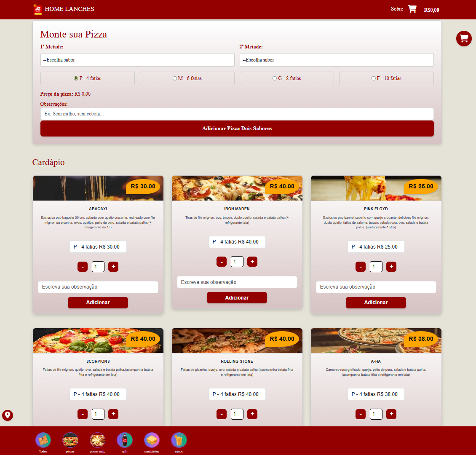The height and width of the screenshot is (455, 476).
Task: Click the map location pin icon
Action: (8, 415)
